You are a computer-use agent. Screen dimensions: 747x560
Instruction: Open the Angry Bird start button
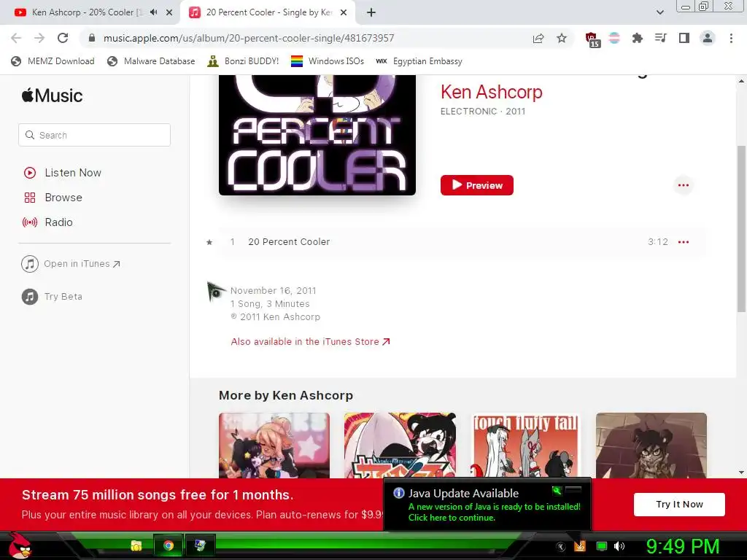pos(20,545)
